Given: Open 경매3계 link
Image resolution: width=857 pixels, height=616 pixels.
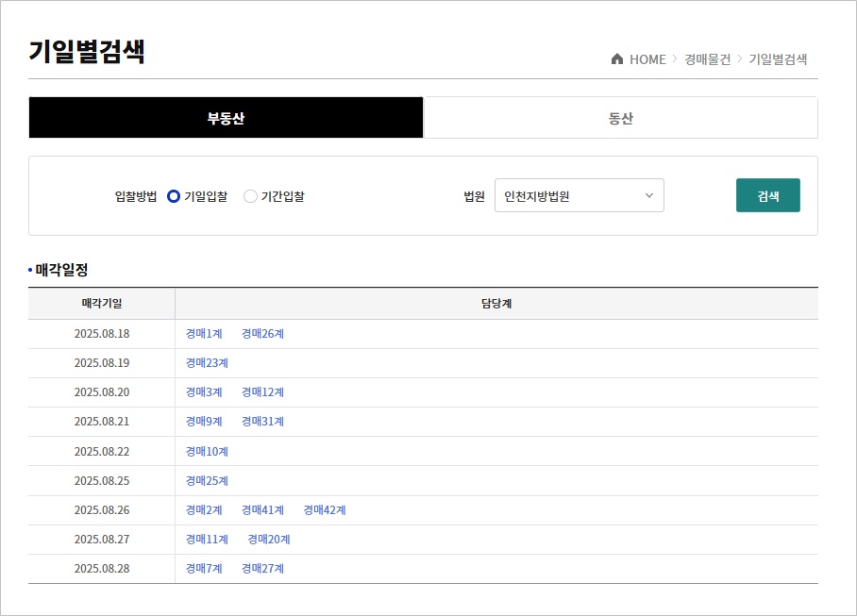Looking at the screenshot, I should pos(204,392).
